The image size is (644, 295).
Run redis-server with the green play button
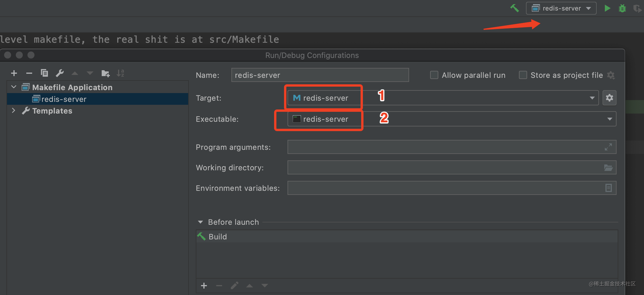point(607,8)
